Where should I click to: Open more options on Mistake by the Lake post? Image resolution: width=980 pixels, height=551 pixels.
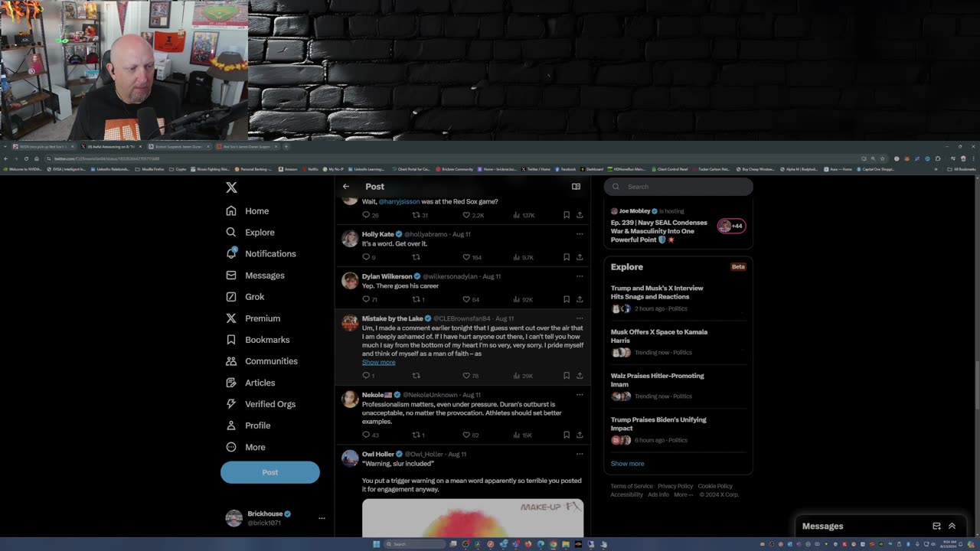coord(580,318)
